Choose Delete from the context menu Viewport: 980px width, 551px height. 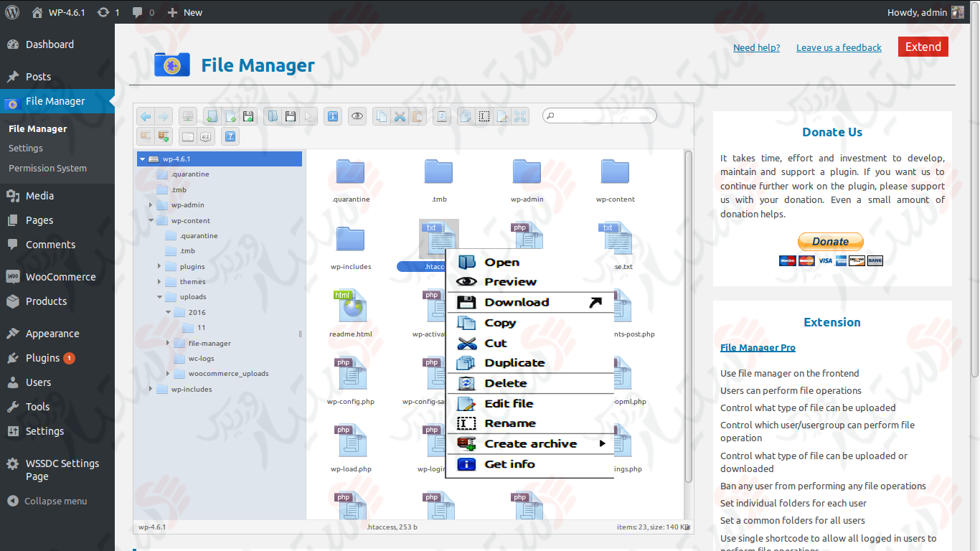pos(506,383)
